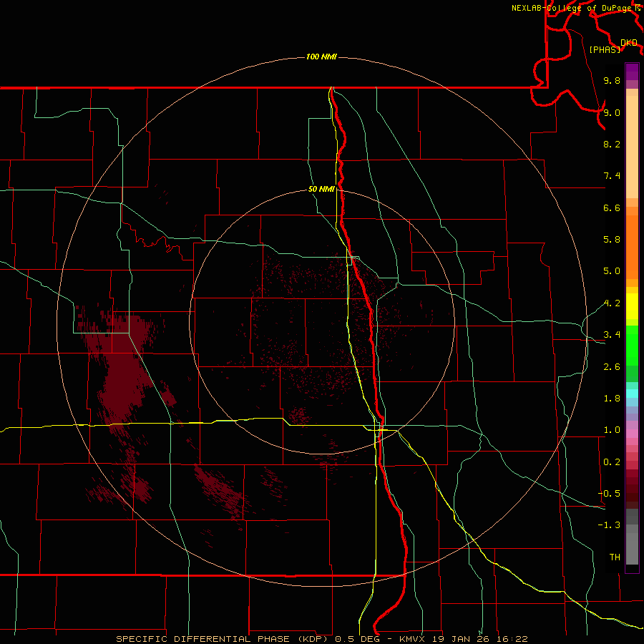
Task: Click the 3.4 value on the color scale
Action: pos(612,335)
